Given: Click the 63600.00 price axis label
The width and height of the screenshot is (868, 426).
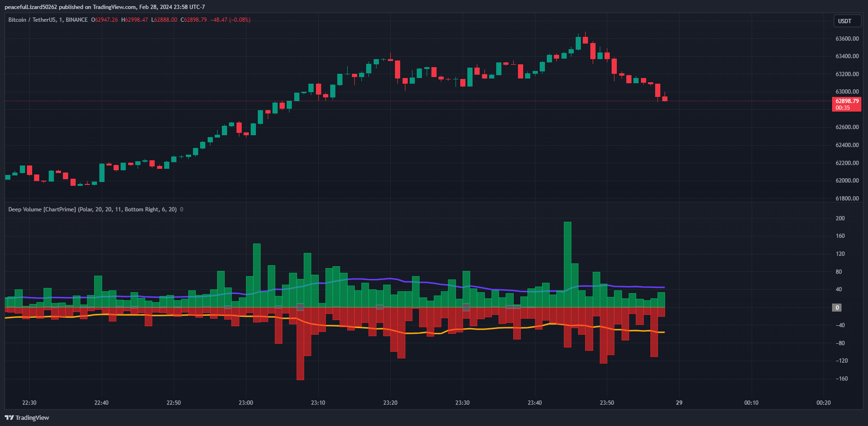Looking at the screenshot, I should click(x=847, y=39).
